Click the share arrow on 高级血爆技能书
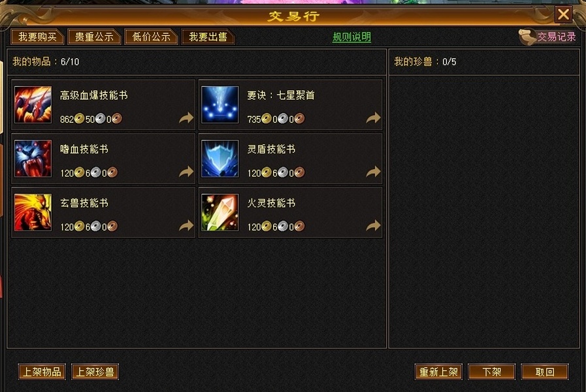This screenshot has width=586, height=392. click(x=186, y=118)
